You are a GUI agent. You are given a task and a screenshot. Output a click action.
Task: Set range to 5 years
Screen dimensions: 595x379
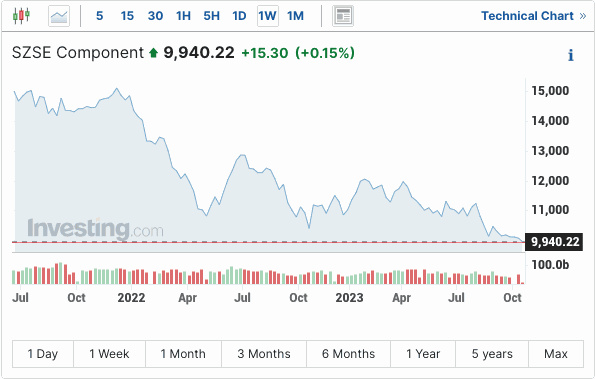coord(492,354)
